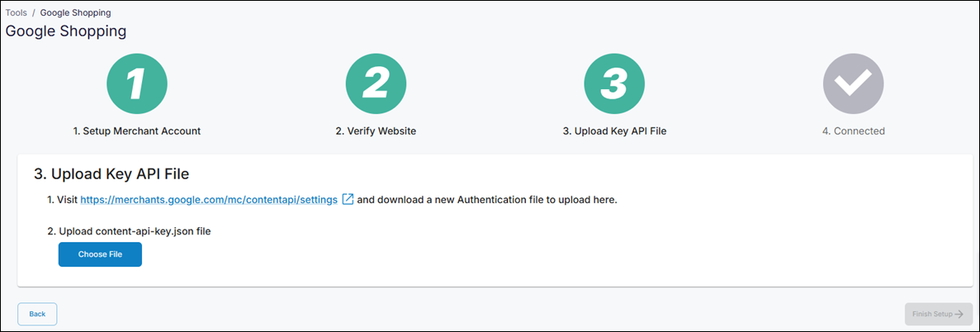The height and width of the screenshot is (332, 980).
Task: Select the Setup Merchant Account step label
Action: coord(137,131)
